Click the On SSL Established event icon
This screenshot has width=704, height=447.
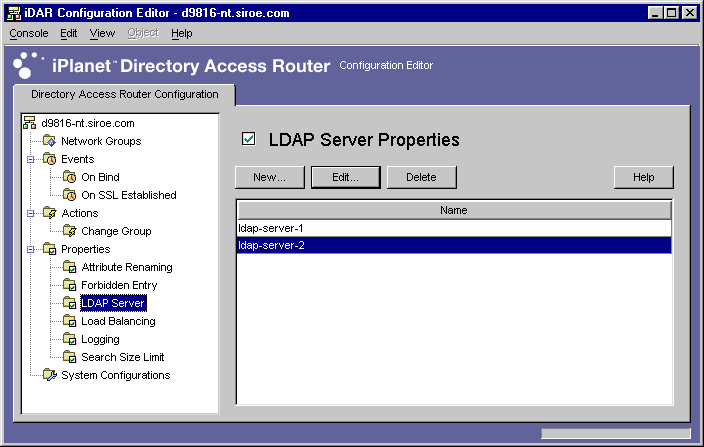[70, 195]
